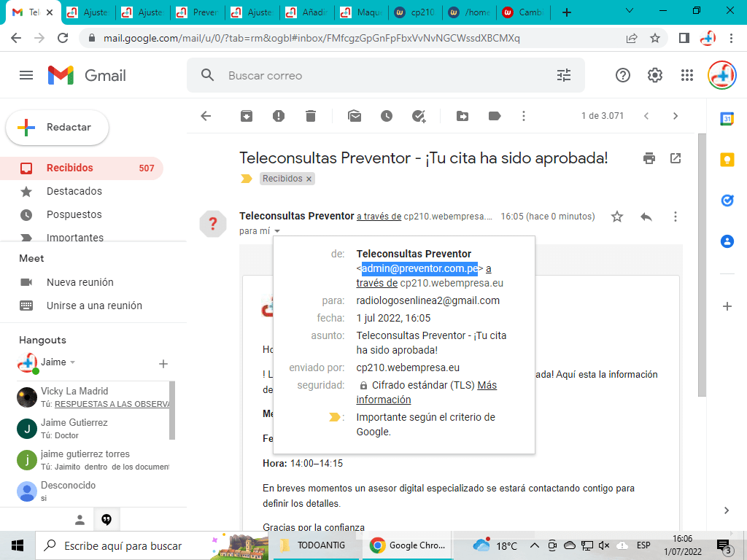Start a Nueva reunión in Meet

coord(81,282)
